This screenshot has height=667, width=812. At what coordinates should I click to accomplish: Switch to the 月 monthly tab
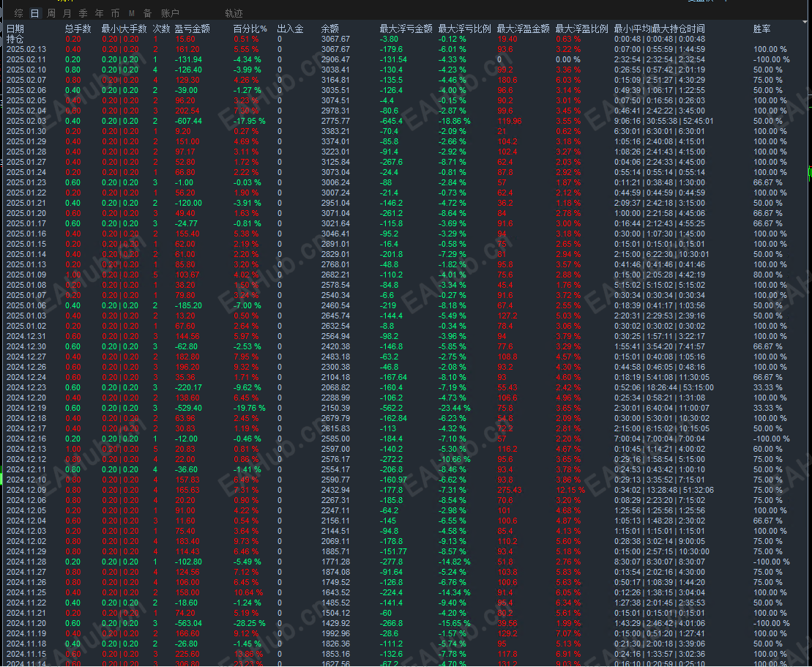(x=67, y=13)
